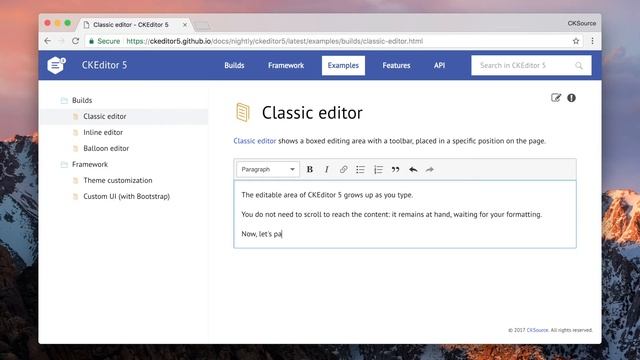Open the Chrome three-dot menu
This screenshot has width=640, height=360.
coord(592,41)
